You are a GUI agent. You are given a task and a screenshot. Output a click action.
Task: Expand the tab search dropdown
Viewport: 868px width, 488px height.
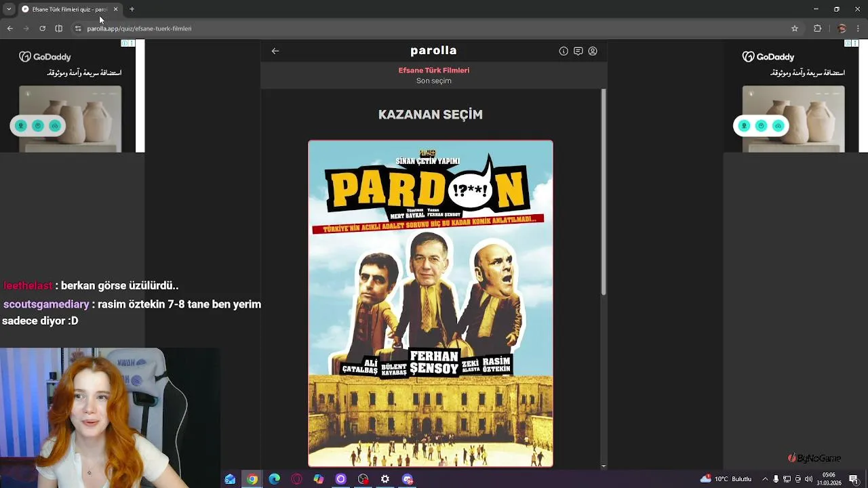9,9
